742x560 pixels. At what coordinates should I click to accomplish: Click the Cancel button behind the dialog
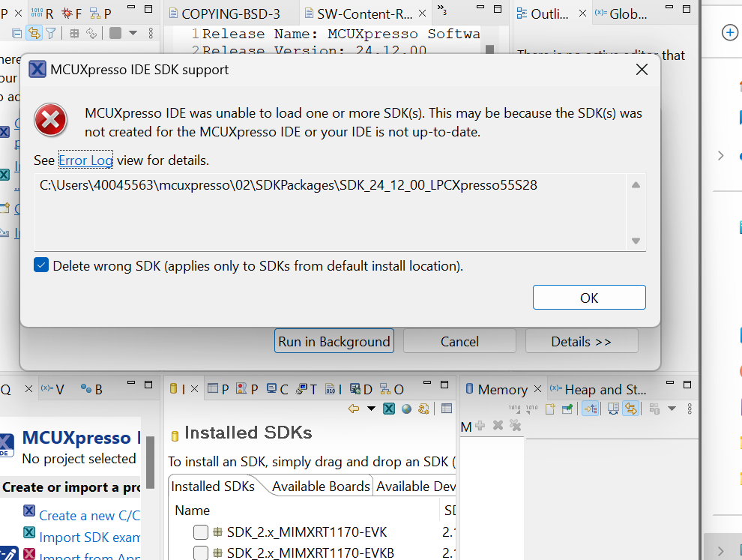point(459,341)
